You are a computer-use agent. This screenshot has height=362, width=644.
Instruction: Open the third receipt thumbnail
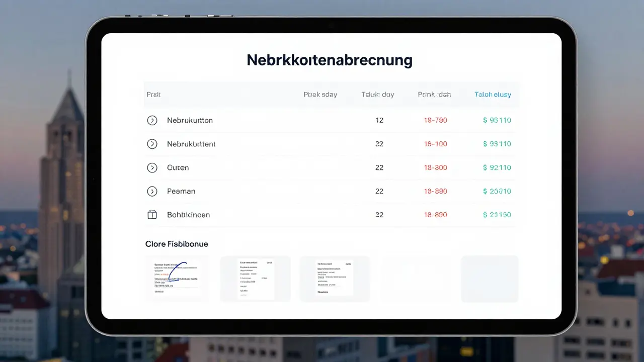point(335,279)
